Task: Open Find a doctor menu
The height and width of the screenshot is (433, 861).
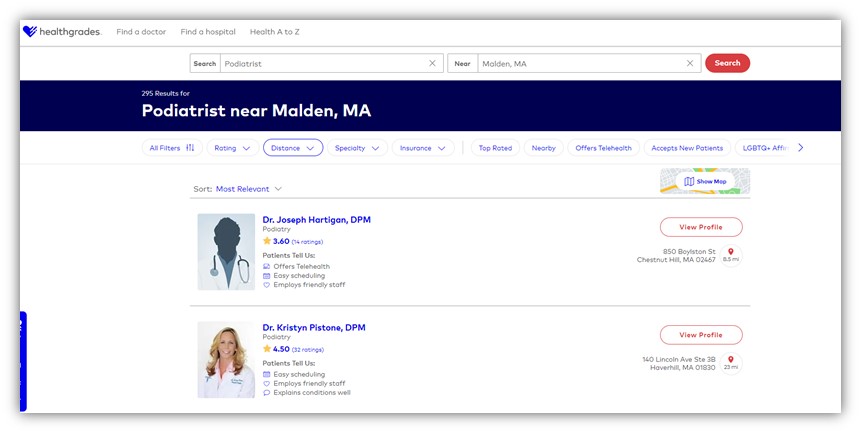Action: 141,32
